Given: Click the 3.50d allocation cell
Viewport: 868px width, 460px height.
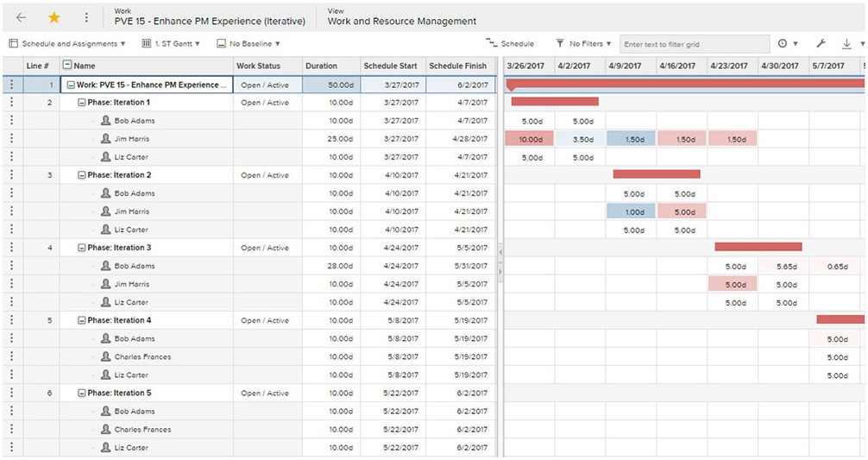Looking at the screenshot, I should (x=580, y=139).
